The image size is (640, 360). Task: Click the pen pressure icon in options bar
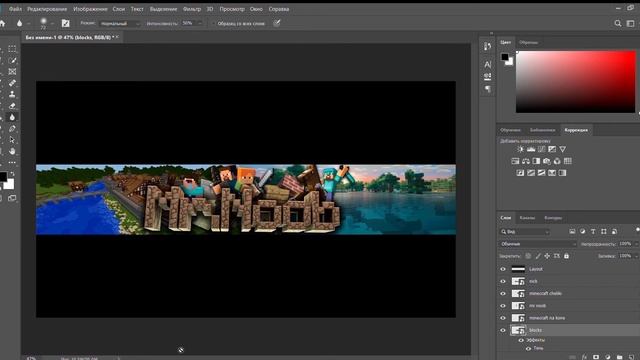pyautogui.click(x=277, y=23)
